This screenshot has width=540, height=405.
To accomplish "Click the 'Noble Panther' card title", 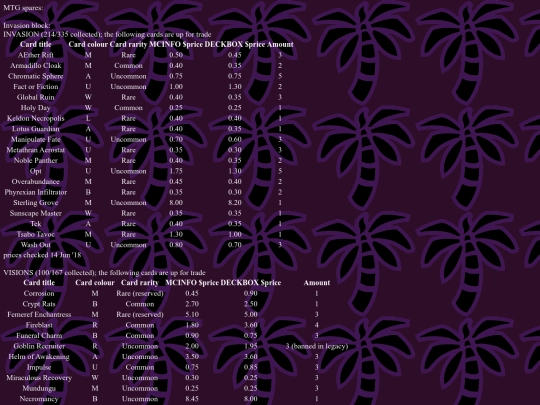I will click(x=35, y=160).
